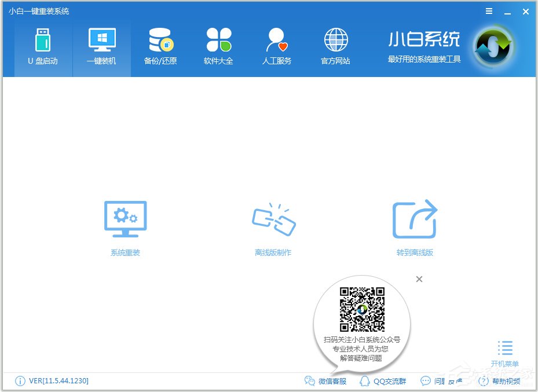538x392 pixels.
Task: Click the VER version info icon
Action: [x=19, y=380]
